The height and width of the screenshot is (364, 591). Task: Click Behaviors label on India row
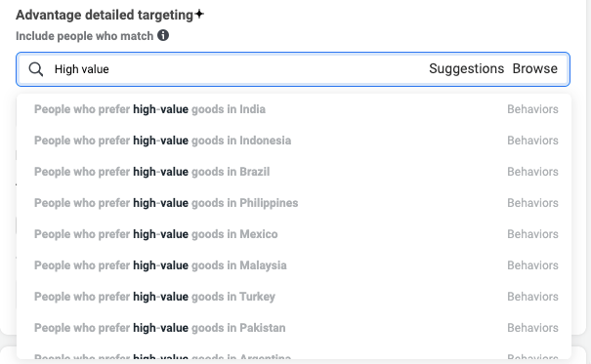coord(532,109)
